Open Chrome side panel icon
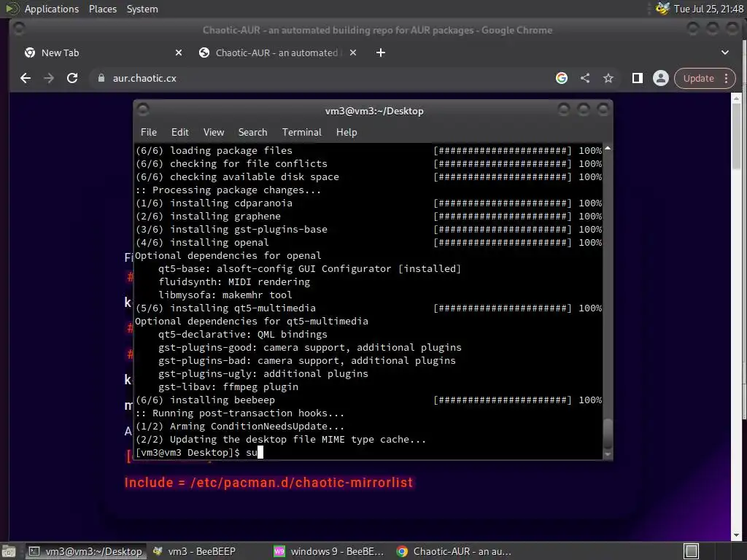747x560 pixels. point(638,78)
